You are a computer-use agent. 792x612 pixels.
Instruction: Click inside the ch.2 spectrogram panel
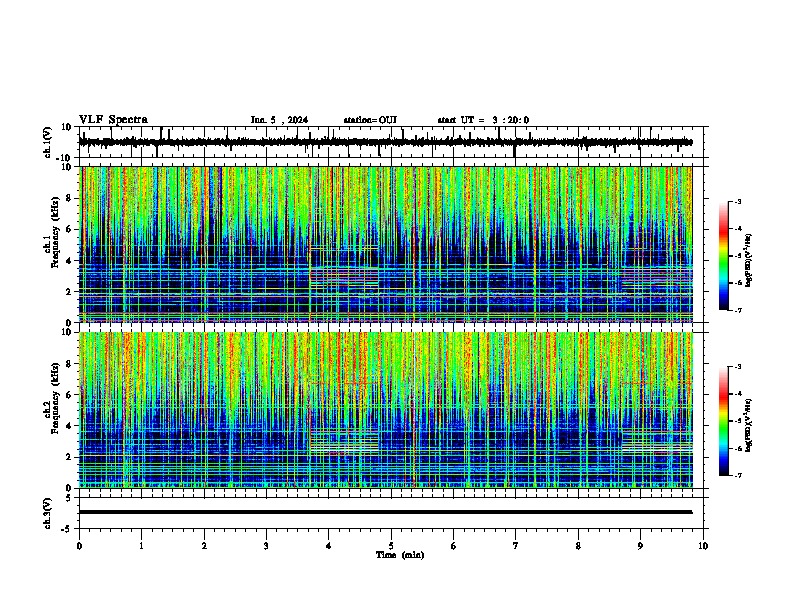click(386, 410)
